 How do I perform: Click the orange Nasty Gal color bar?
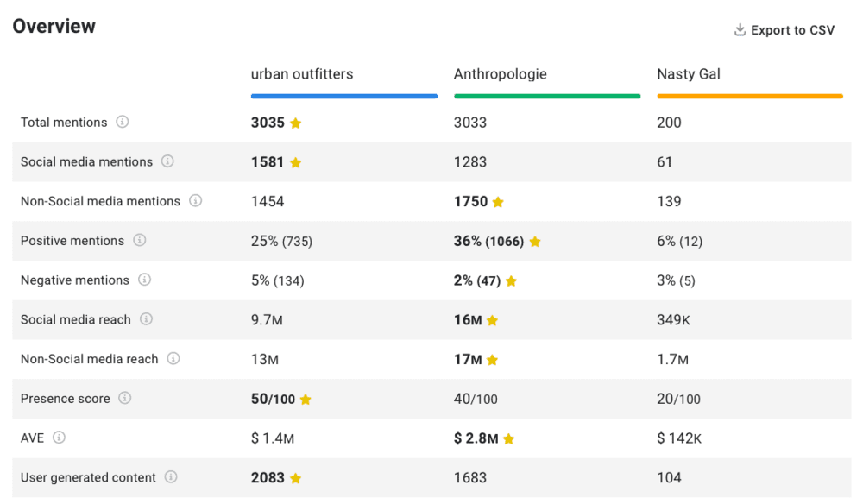(750, 96)
